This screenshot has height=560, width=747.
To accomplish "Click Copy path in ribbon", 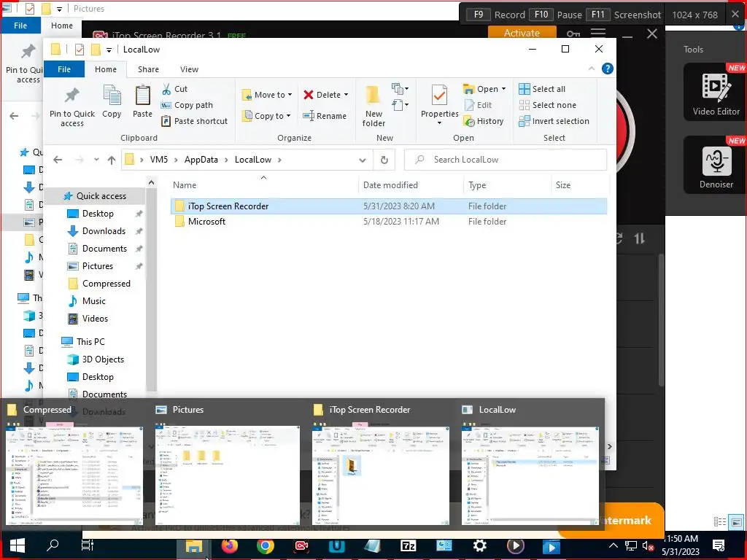I will point(187,105).
